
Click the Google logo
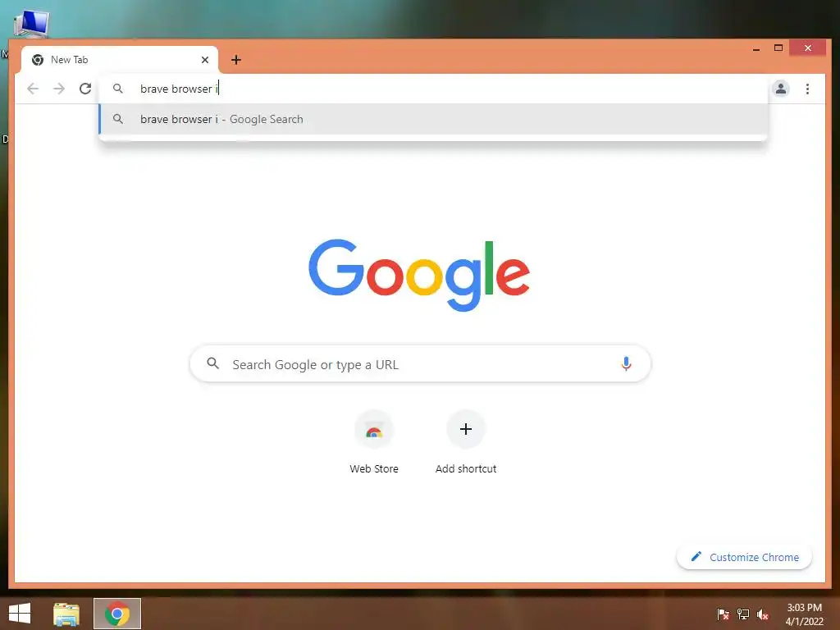[419, 275]
